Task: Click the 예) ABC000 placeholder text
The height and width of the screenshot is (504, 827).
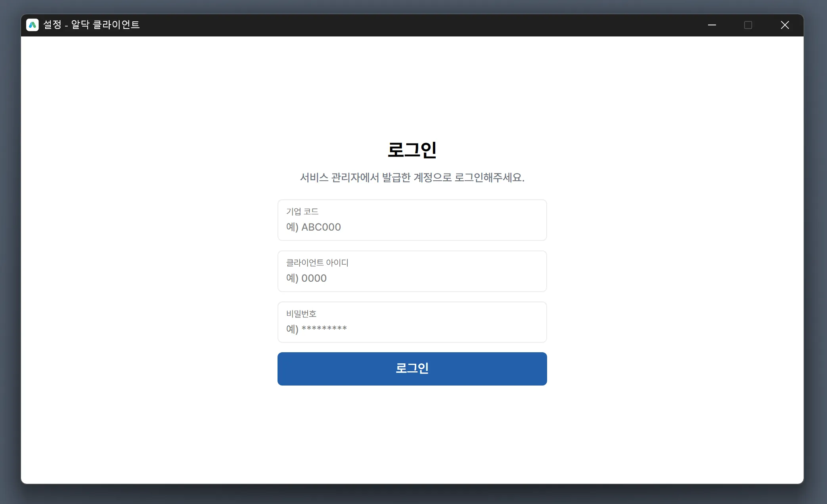Action: (314, 227)
